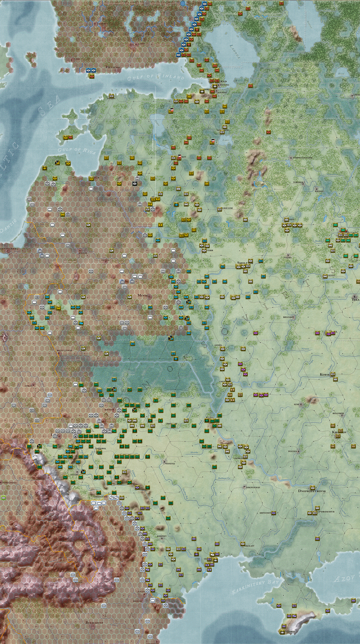Click the Vyazma city label
The height and width of the screenshot is (644, 360).
287,257
